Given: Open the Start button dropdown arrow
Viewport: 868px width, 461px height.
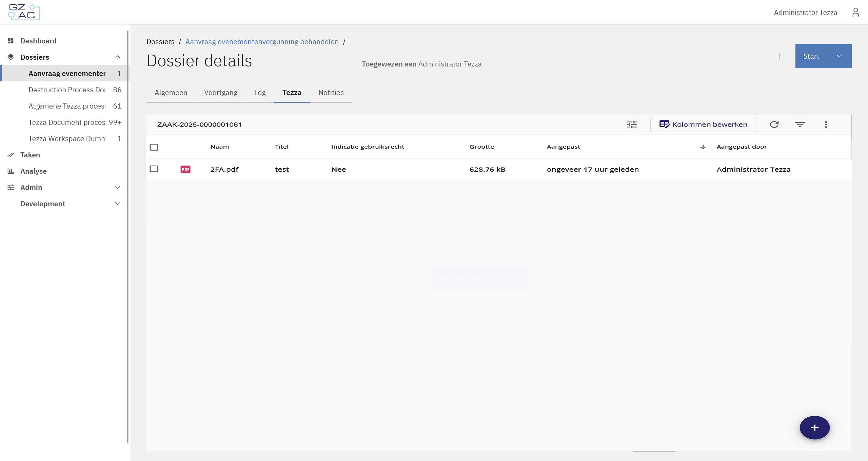Looking at the screenshot, I should [839, 56].
